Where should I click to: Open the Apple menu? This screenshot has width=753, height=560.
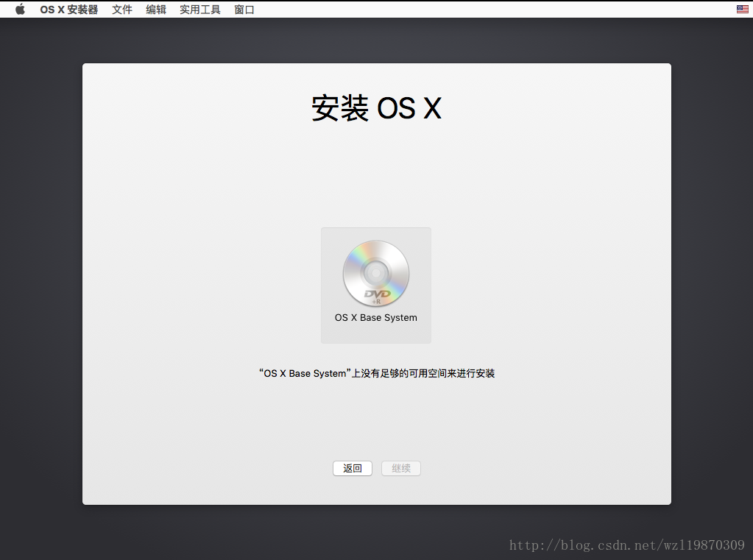[x=20, y=9]
